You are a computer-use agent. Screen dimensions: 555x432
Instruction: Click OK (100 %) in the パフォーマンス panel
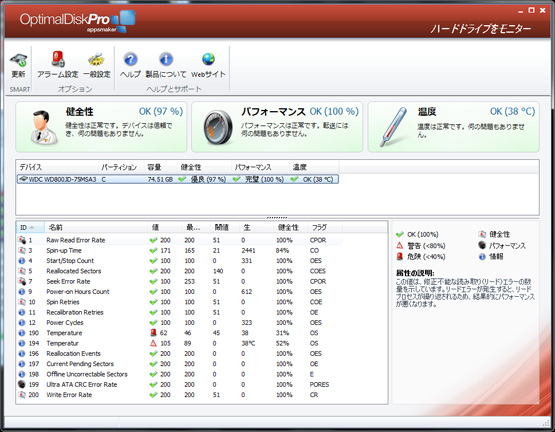tap(334, 112)
